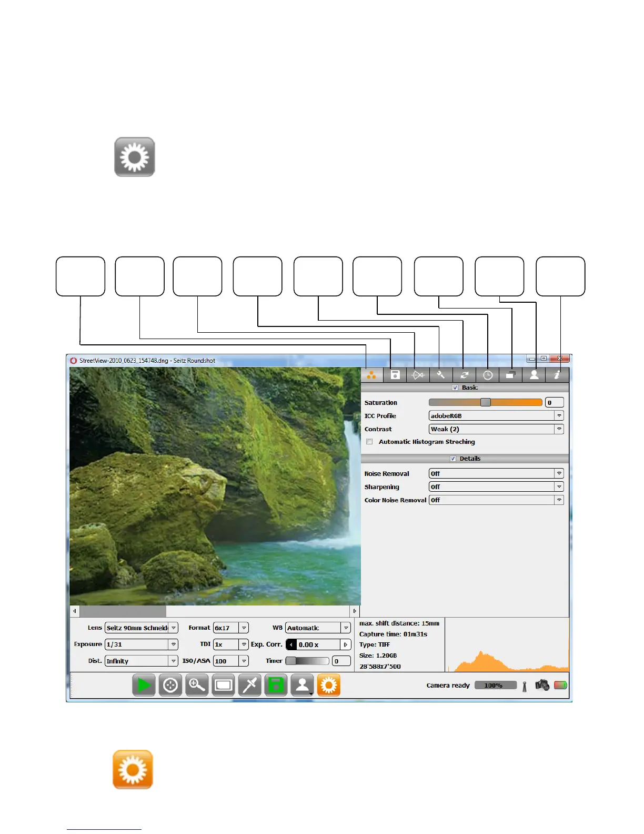Open the Lens Seitz 90mm dropdown
The width and height of the screenshot is (644, 834).
point(142,628)
